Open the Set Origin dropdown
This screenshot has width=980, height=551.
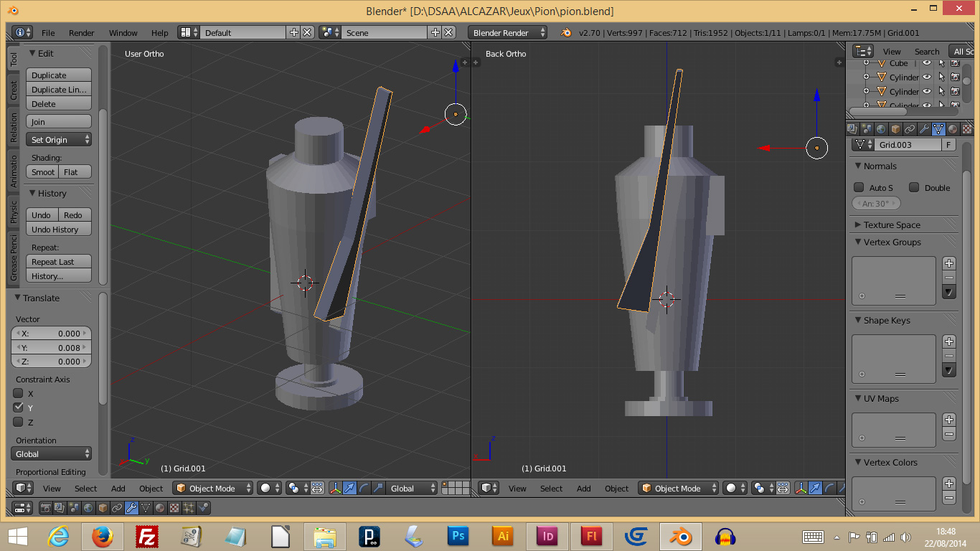point(59,140)
